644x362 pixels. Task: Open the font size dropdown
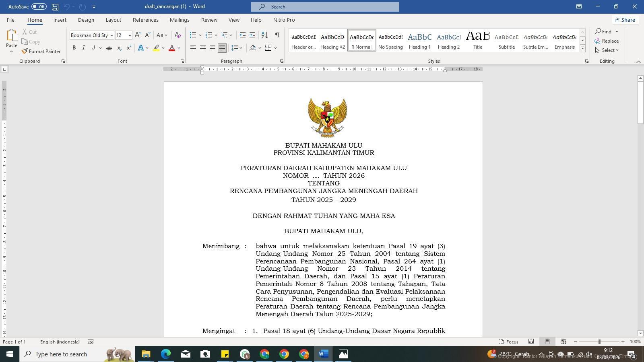tap(130, 35)
